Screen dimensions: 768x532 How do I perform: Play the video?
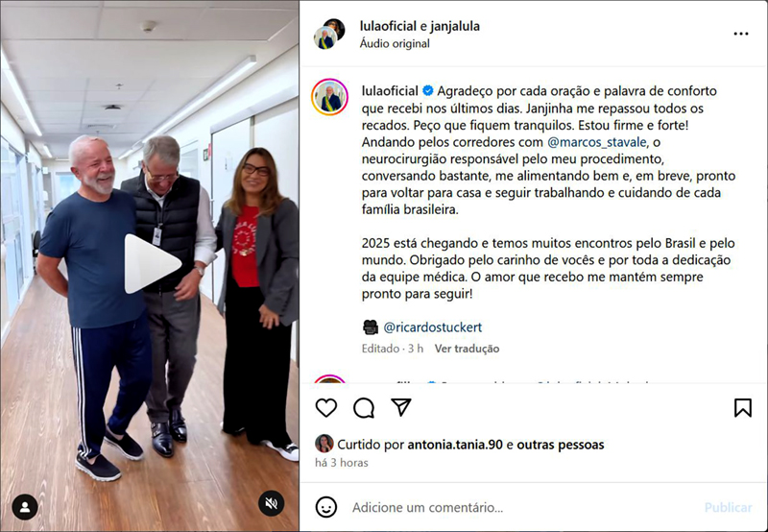pos(152,263)
